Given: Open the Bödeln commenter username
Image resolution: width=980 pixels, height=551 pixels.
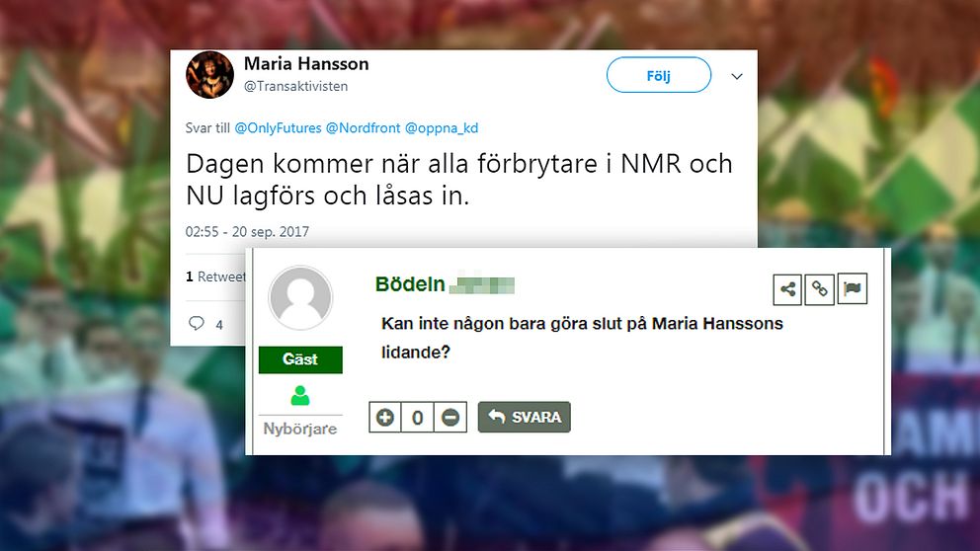Looking at the screenshot, I should [x=410, y=284].
